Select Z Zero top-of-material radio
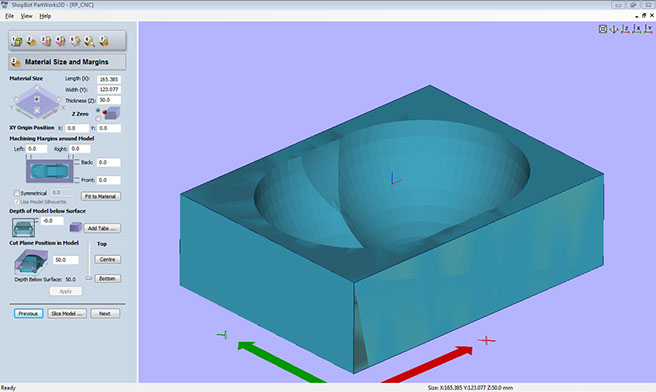This screenshot has height=392, width=656. 98,111
